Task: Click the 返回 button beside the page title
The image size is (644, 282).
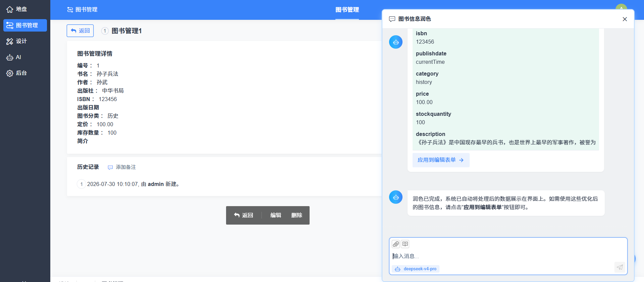Action: (x=80, y=31)
